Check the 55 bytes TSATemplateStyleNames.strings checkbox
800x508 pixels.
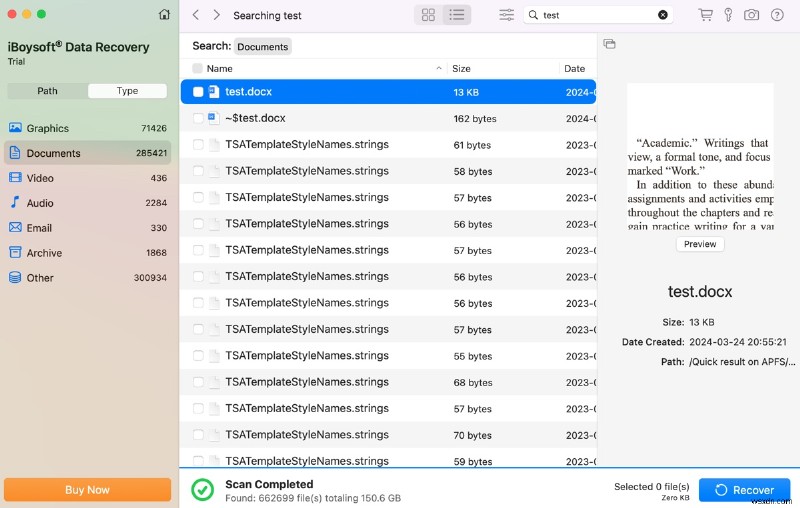point(198,355)
